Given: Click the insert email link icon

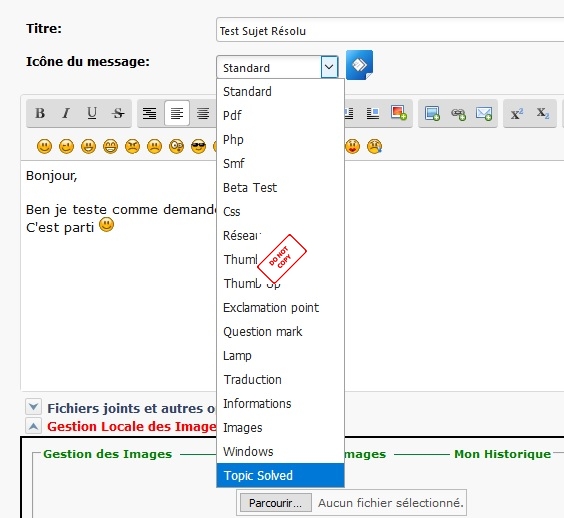Looking at the screenshot, I should coord(484,114).
